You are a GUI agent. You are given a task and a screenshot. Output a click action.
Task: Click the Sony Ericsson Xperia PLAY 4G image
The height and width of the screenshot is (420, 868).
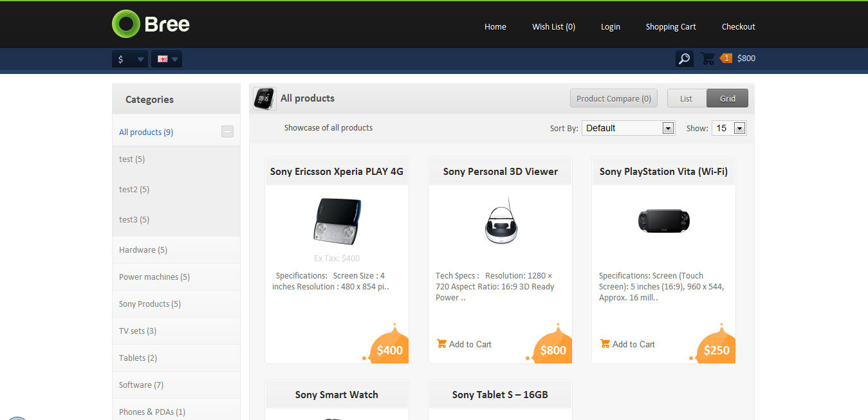point(337,221)
